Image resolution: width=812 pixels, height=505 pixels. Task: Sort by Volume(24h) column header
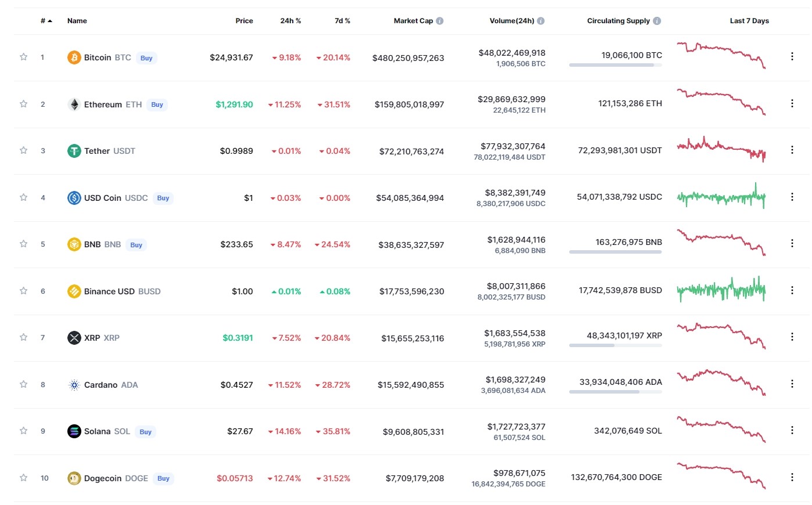click(512, 21)
